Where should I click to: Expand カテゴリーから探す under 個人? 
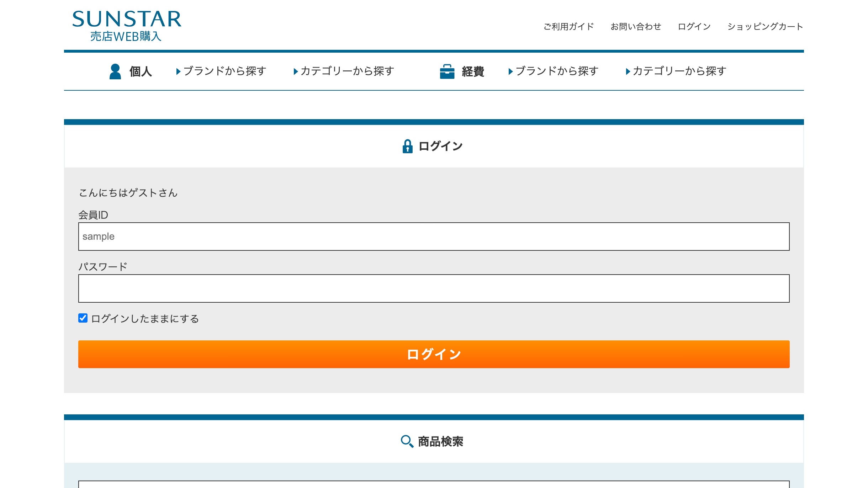click(347, 71)
